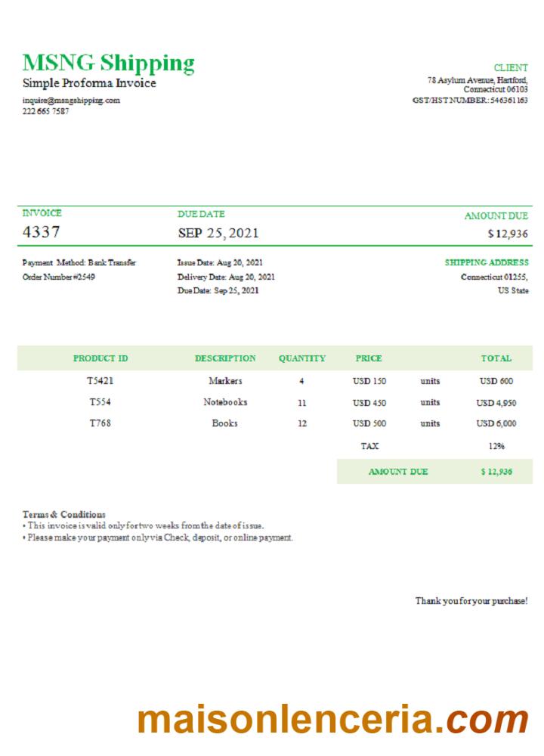Click the Terms & Conditions heading

tap(64, 514)
